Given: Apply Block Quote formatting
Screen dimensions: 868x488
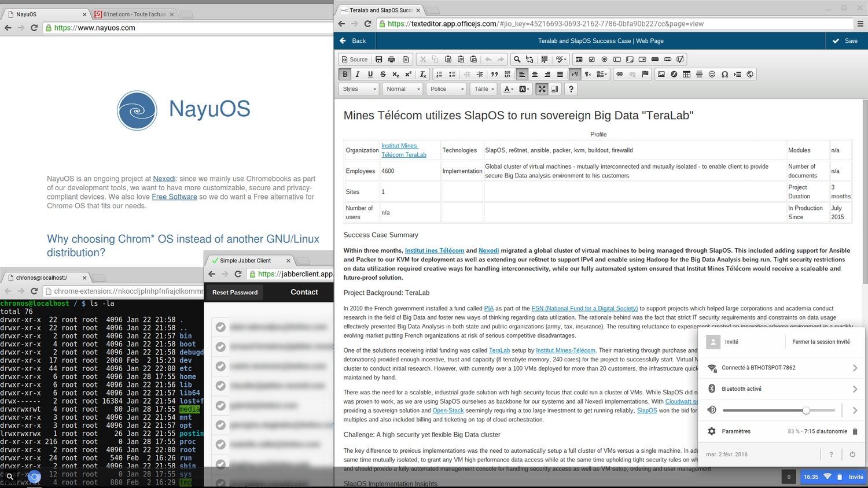Looking at the screenshot, I should [494, 75].
